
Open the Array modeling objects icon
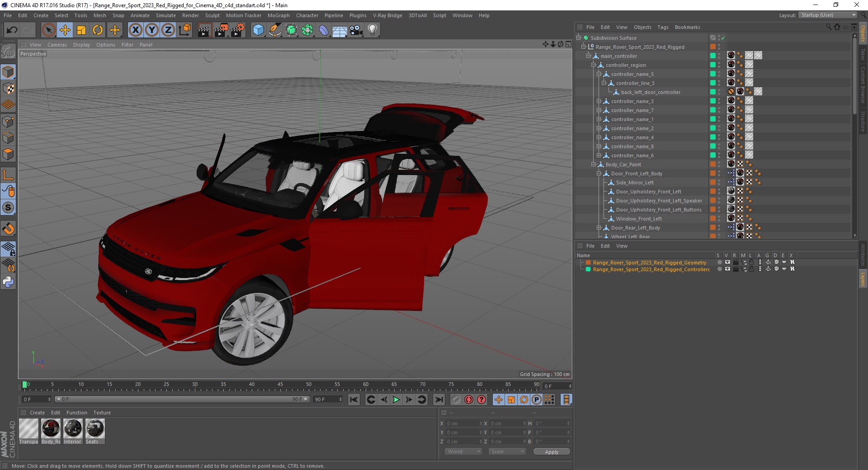[307, 30]
